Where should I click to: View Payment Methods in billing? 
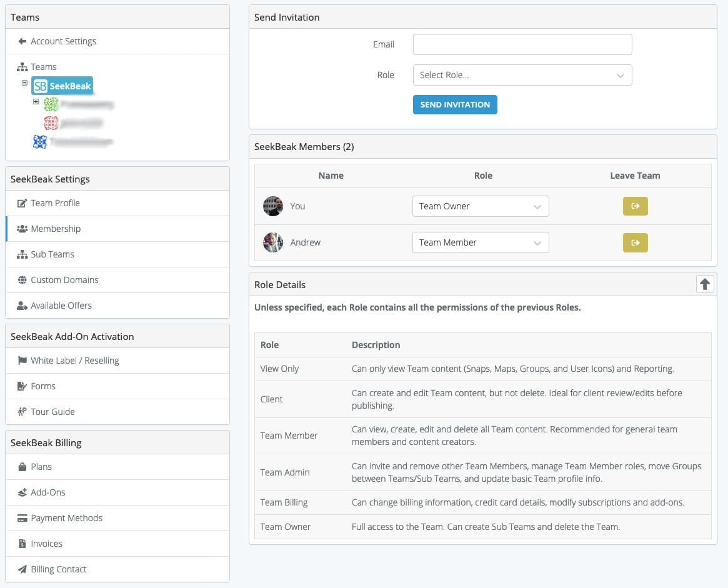coord(66,517)
